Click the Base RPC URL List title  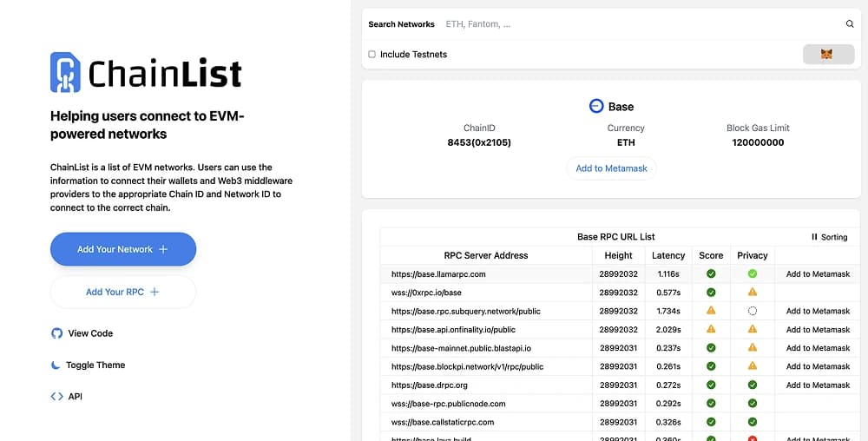pos(615,236)
